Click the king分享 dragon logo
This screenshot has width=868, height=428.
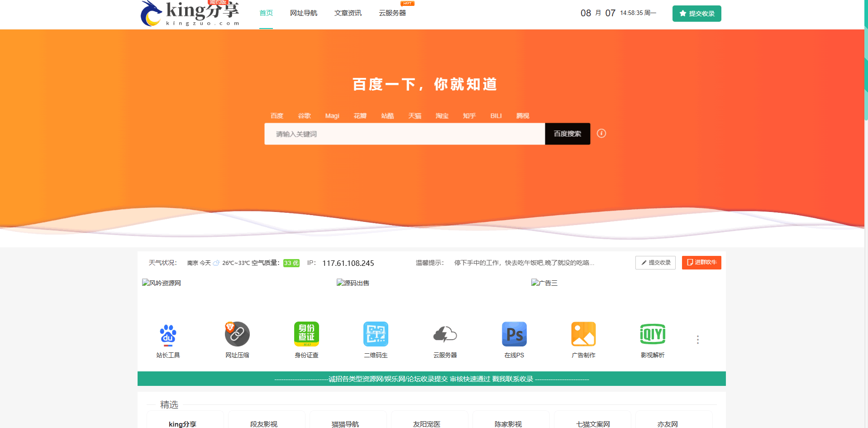pyautogui.click(x=190, y=14)
